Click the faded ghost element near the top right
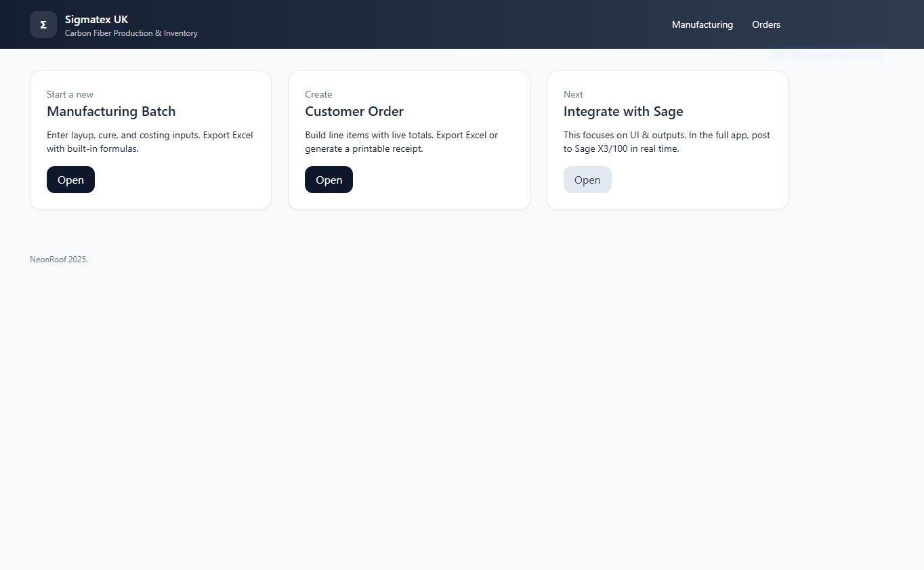This screenshot has height=570, width=924. [x=826, y=54]
